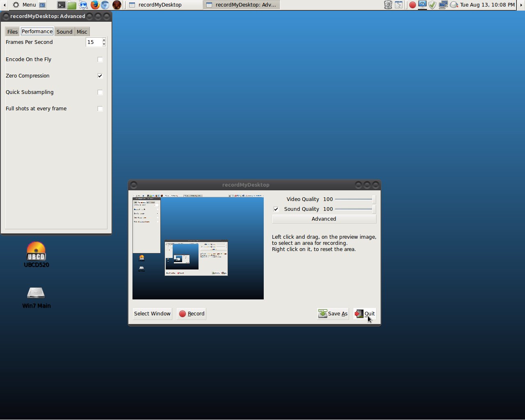The width and height of the screenshot is (525, 420).
Task: Click the Record button
Action: tap(191, 313)
